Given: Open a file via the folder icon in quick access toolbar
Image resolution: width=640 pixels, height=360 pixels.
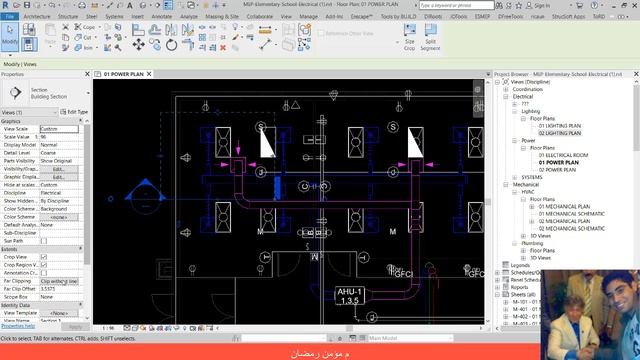Looking at the screenshot, I should click(x=16, y=5).
